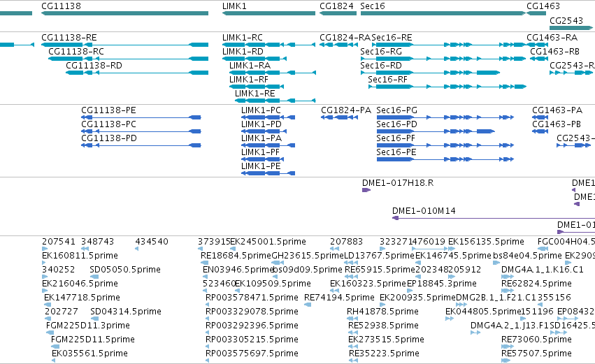595x364 pixels.
Task: Select the CG11138 gene bar
Action: pyautogui.click(x=124, y=13)
